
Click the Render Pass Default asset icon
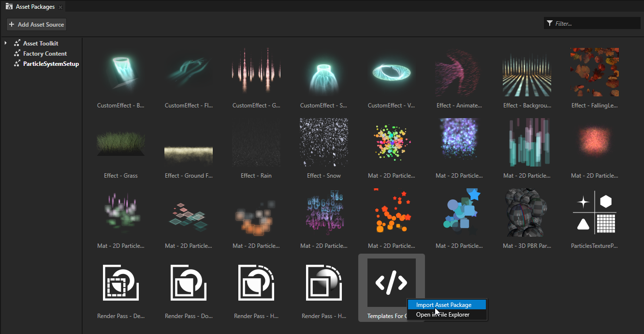(120, 282)
